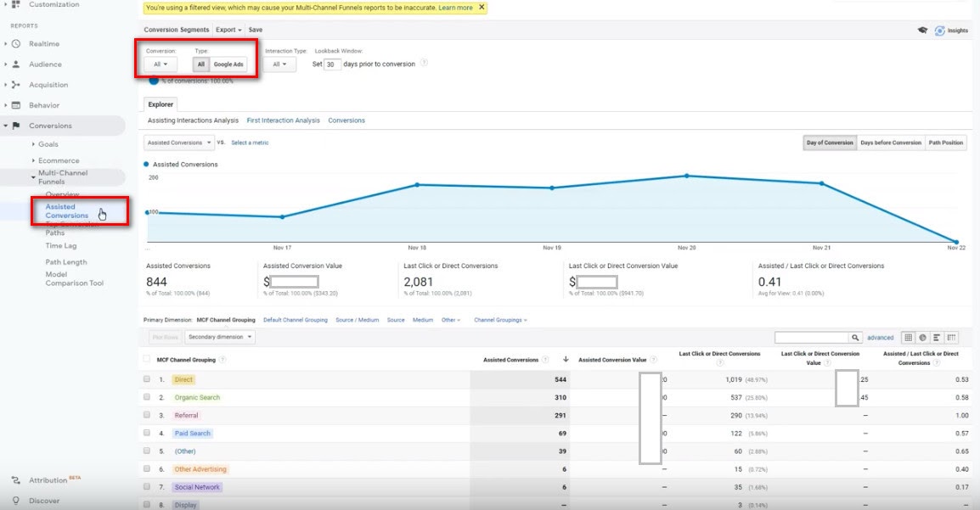The image size is (980, 510).
Task: Open the Secondary dimension dropdown
Action: point(219,337)
